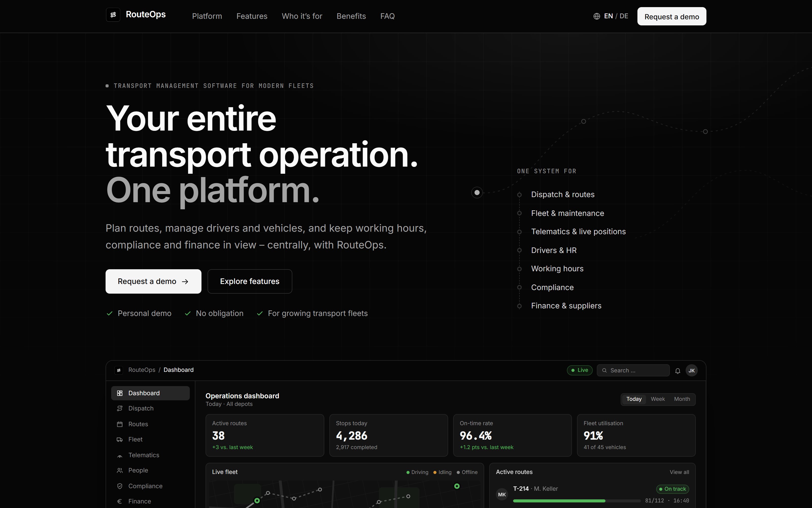Click the arrow icon on Request a demo
The height and width of the screenshot is (508, 812).
[185, 281]
